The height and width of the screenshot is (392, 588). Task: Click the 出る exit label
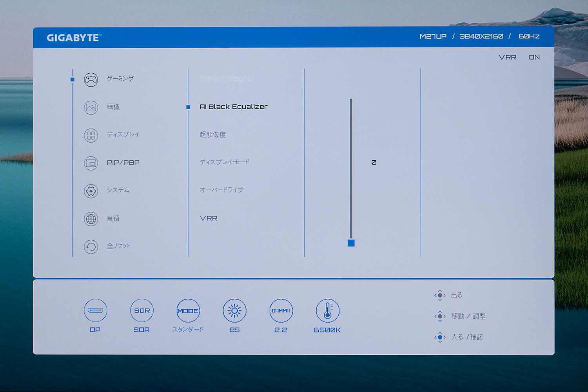coord(457,295)
